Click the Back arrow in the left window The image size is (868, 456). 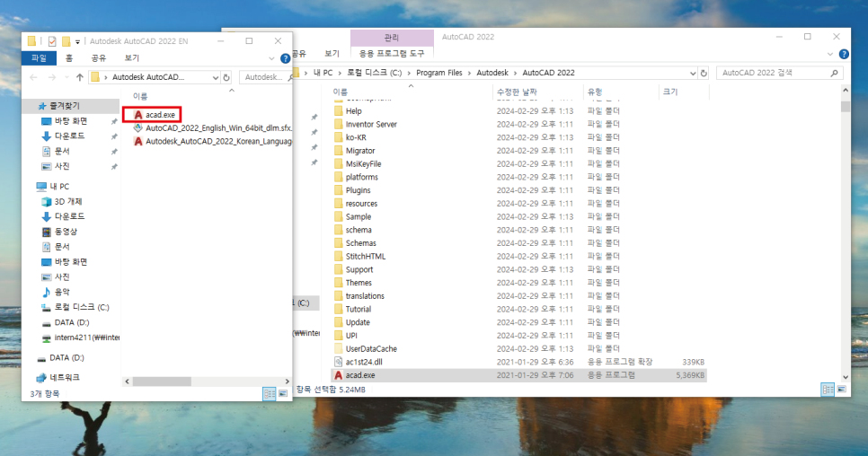pos(33,77)
